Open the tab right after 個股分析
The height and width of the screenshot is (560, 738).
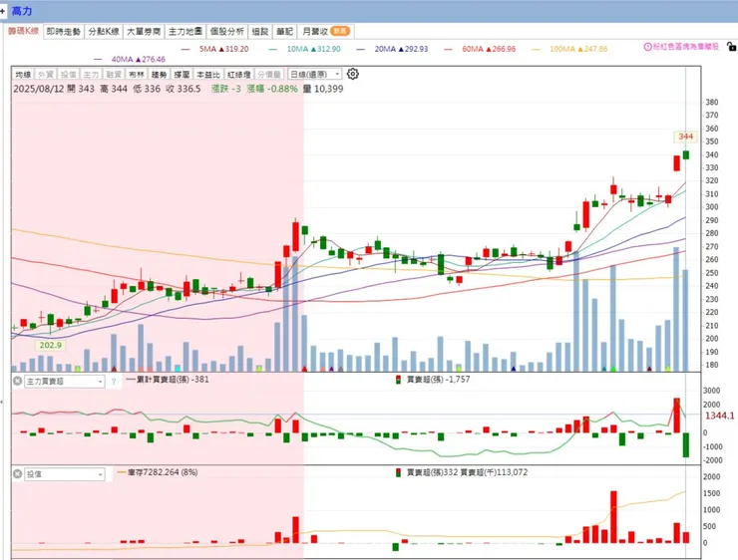tap(260, 32)
